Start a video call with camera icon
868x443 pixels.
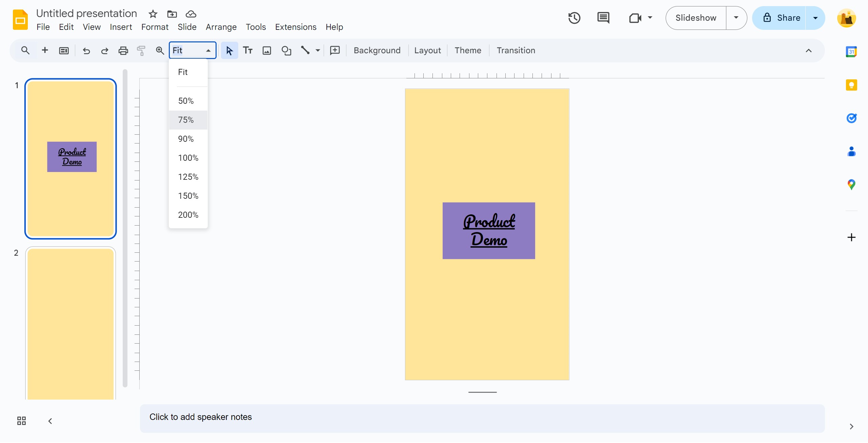pyautogui.click(x=635, y=18)
